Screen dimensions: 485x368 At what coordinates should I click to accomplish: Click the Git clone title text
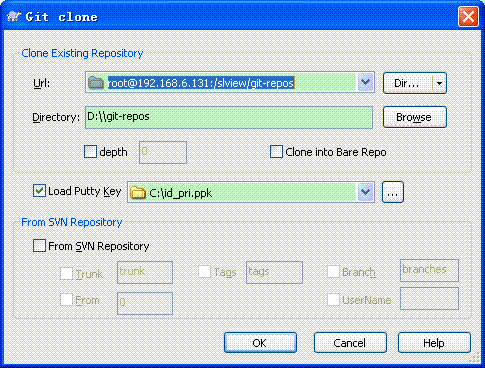62,17
